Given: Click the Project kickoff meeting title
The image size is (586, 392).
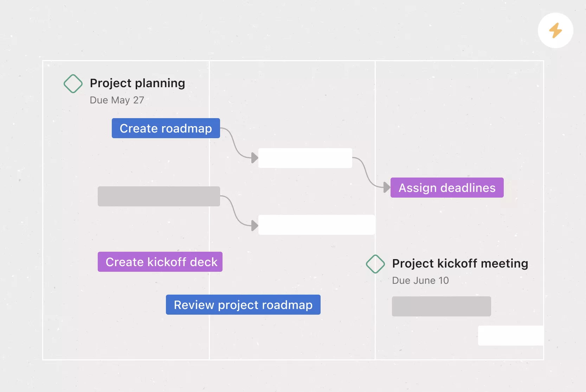Looking at the screenshot, I should [x=460, y=264].
